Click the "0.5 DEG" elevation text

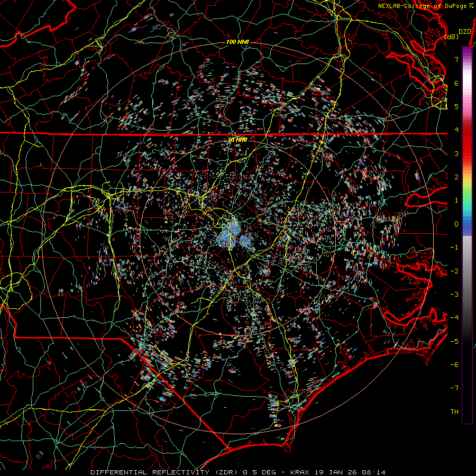260,472
